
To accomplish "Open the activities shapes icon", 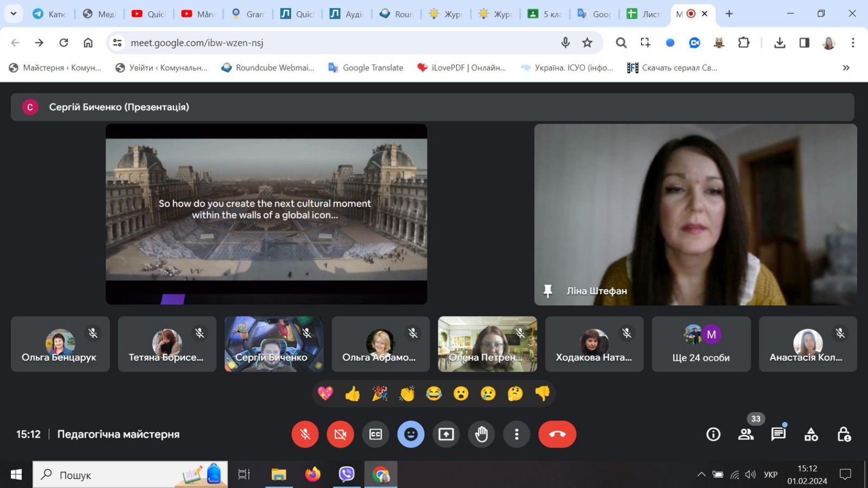I will tap(811, 434).
